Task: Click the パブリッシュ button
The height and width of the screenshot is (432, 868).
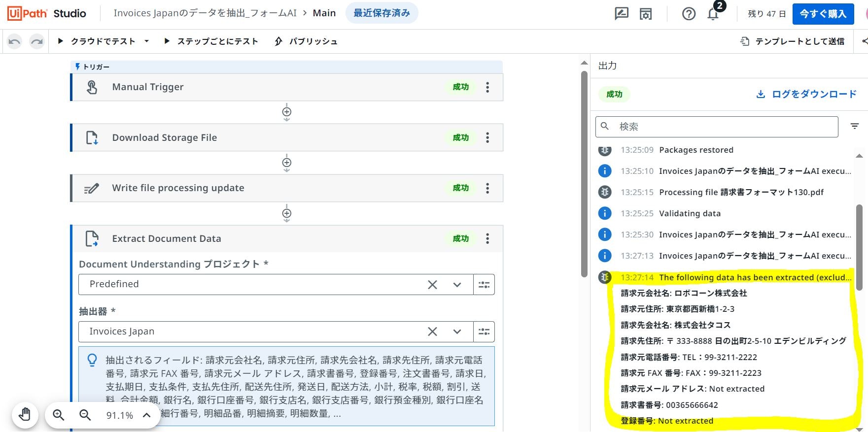Action: point(306,41)
